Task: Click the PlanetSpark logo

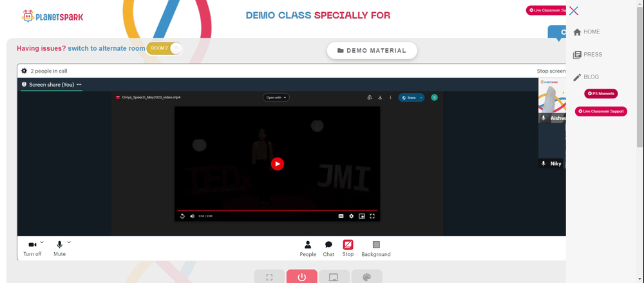Action: [52, 17]
